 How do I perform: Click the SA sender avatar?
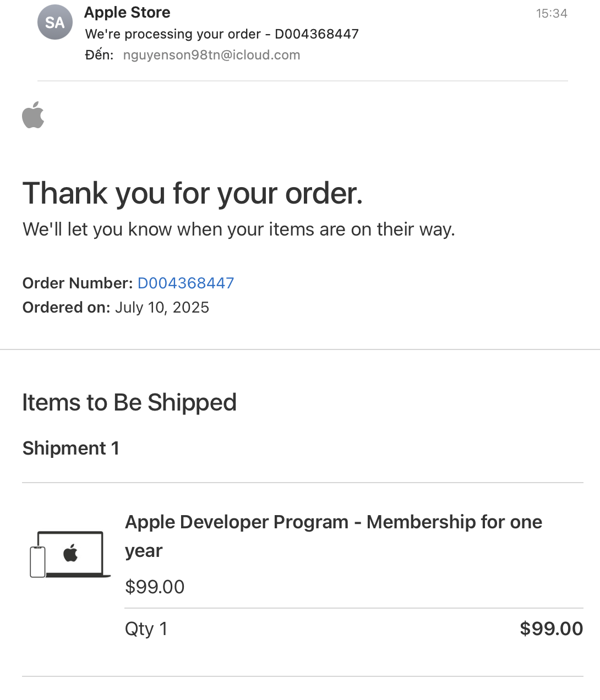point(55,22)
